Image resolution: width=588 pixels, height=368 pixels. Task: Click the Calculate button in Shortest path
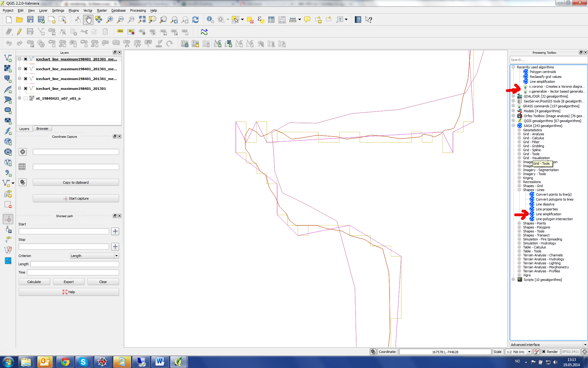pyautogui.click(x=34, y=282)
